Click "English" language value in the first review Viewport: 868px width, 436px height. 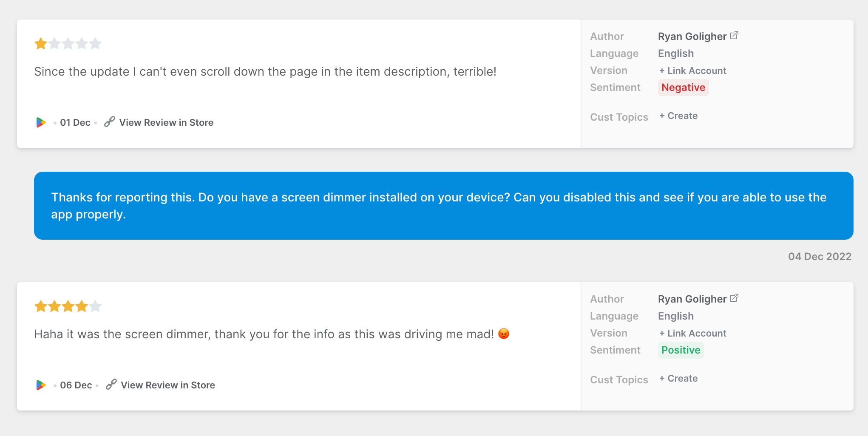tap(676, 54)
